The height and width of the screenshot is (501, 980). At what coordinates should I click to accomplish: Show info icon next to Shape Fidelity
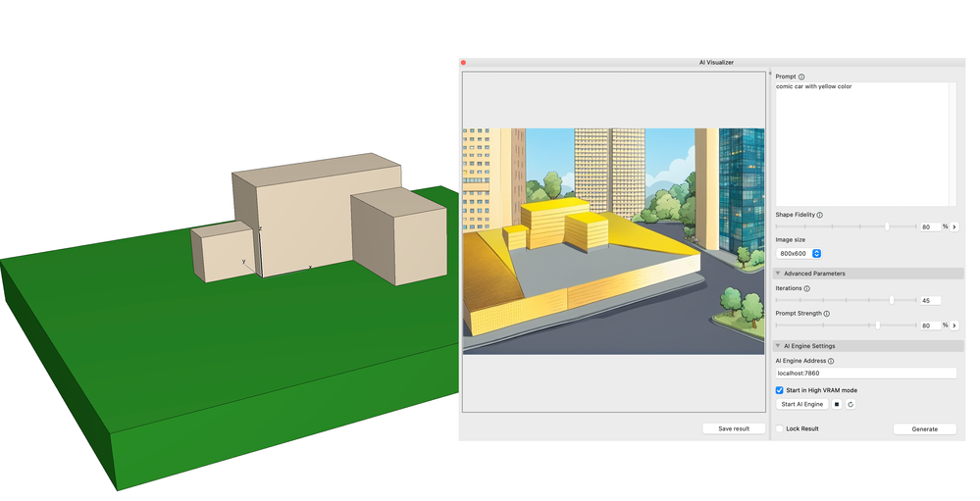pyautogui.click(x=819, y=215)
